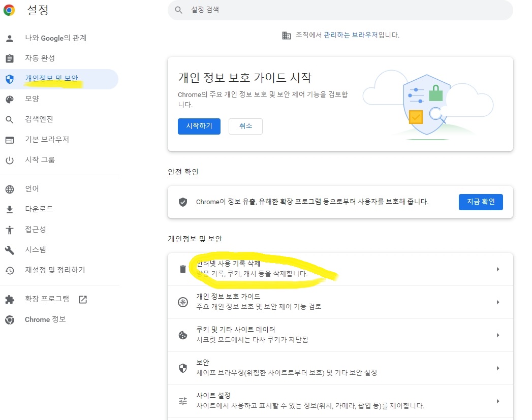Click the 설정 검색 input field
Image resolution: width=532 pixels, height=420 pixels.
tap(340, 10)
